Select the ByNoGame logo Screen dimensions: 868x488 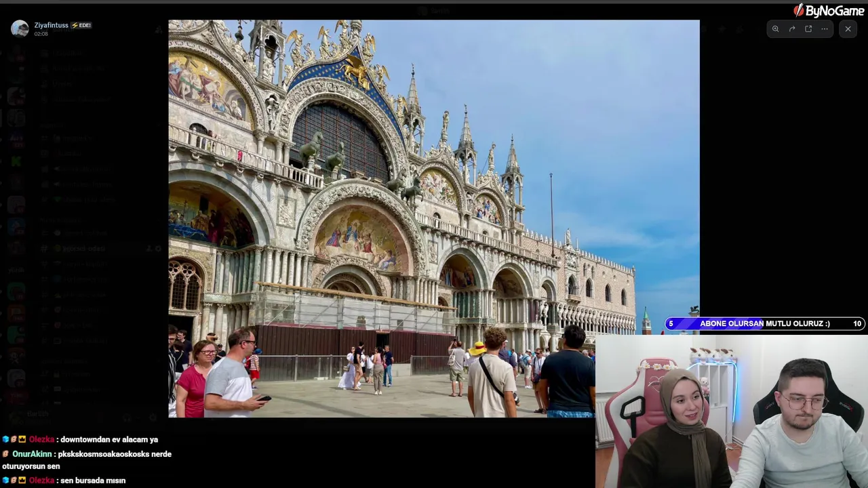829,10
